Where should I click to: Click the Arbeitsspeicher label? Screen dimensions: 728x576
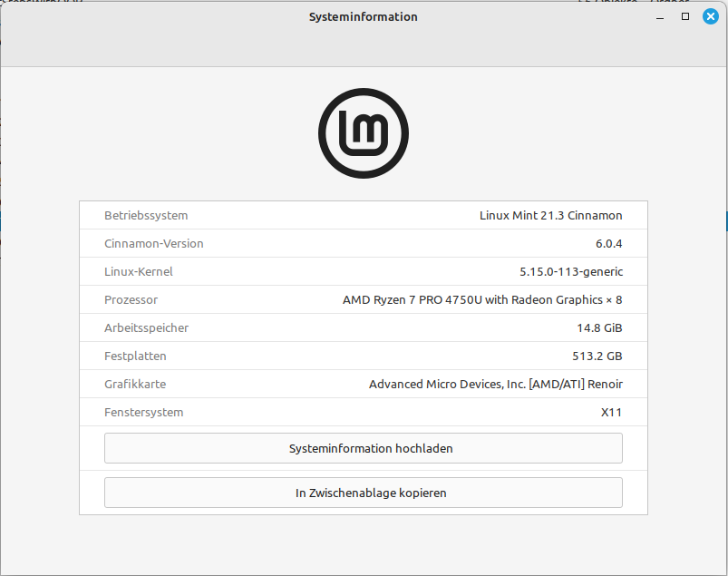[146, 328]
